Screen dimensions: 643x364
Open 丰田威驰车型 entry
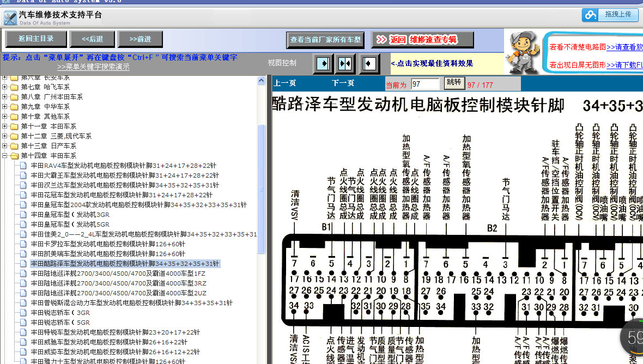coord(109,342)
